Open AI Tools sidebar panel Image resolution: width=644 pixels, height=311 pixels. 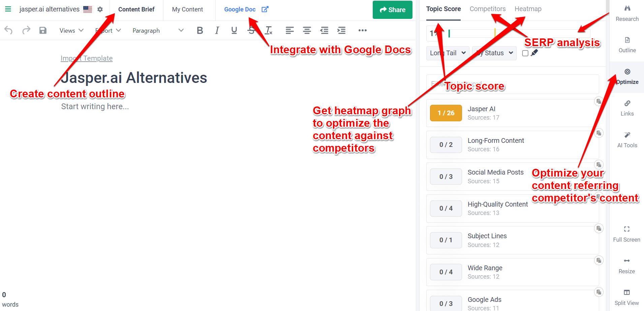tap(627, 140)
